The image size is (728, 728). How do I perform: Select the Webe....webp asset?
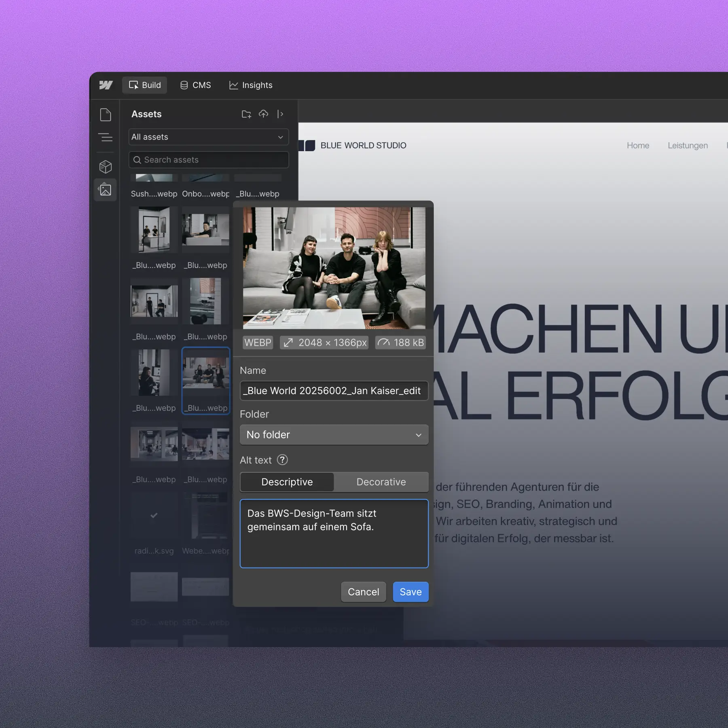point(205,525)
